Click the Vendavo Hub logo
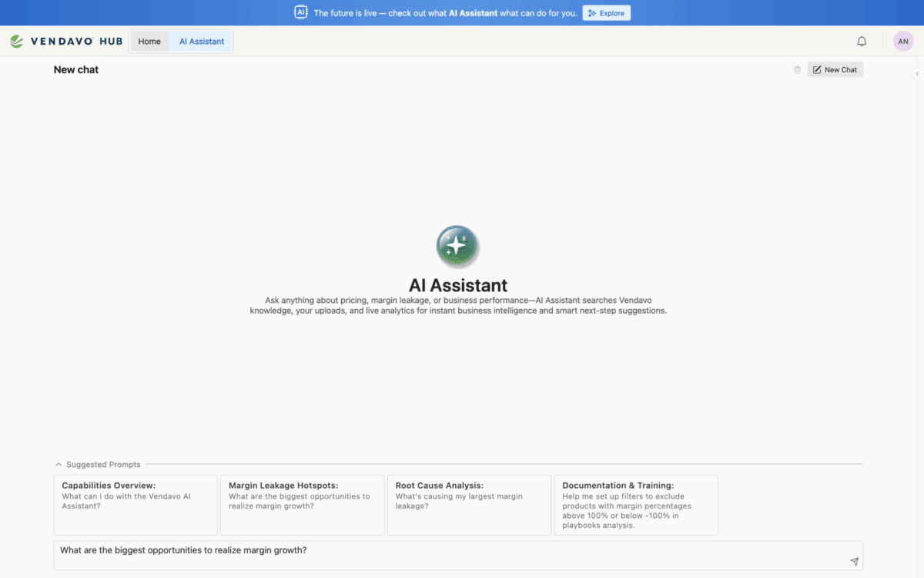This screenshot has height=578, width=924. (66, 42)
